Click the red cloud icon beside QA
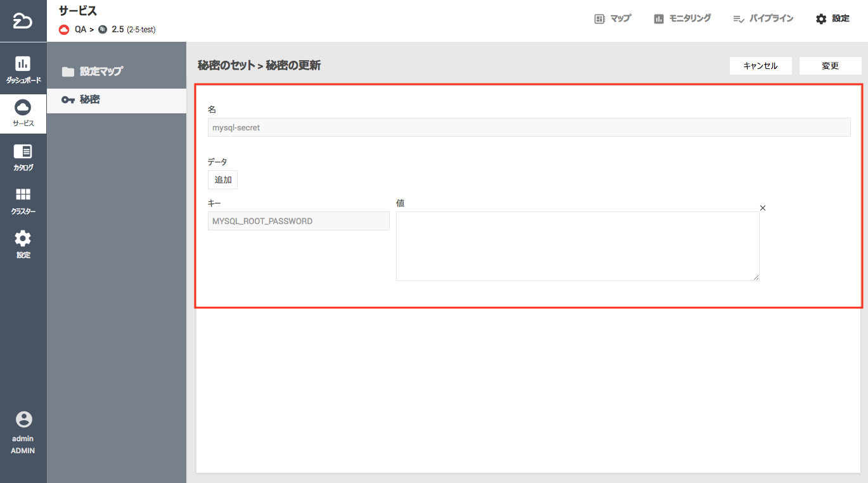This screenshot has width=868, height=483. 64,29
